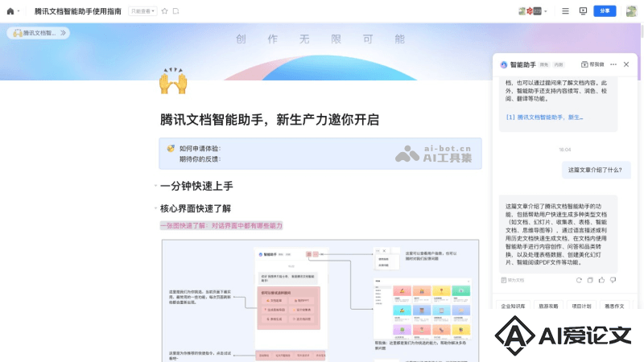The width and height of the screenshot is (644, 362).
Task: Give the answer a thumbs up
Action: tap(601, 280)
